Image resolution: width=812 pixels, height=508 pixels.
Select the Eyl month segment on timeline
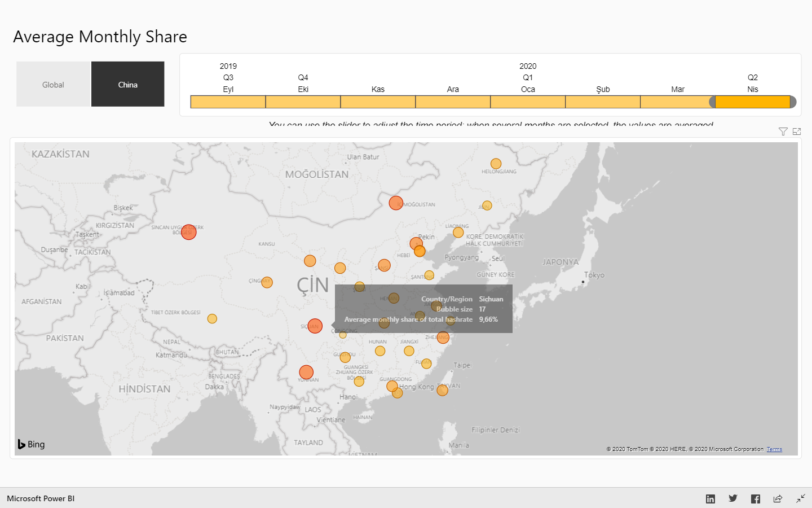click(x=228, y=102)
